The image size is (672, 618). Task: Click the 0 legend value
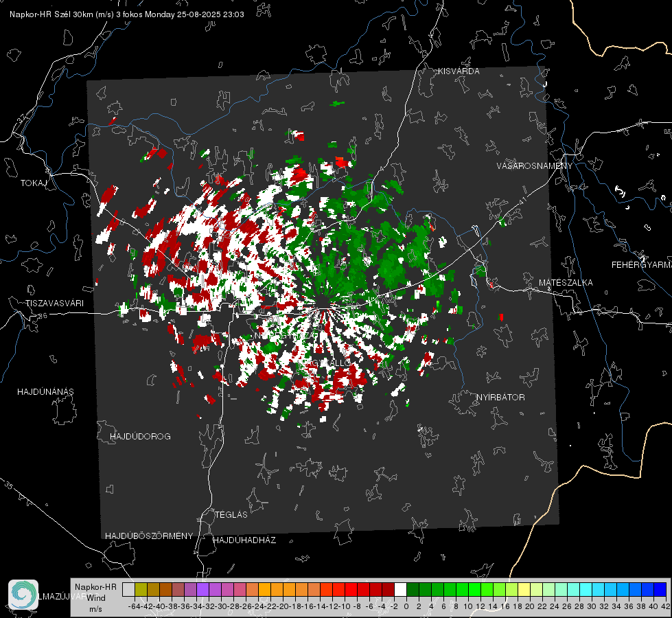[406, 606]
